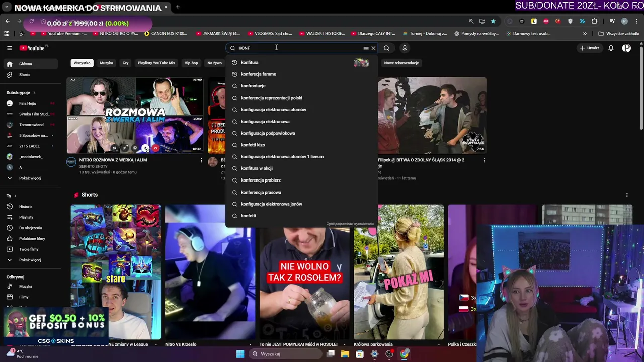Open the Wszystkie zakładki bookmarks folder
This screenshot has height=362, width=644.
[x=618, y=34]
